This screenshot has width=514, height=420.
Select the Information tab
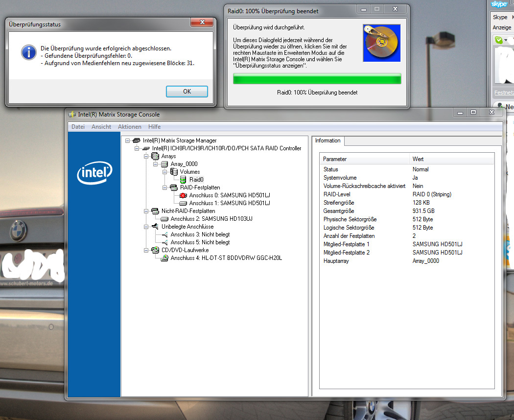tap(328, 140)
